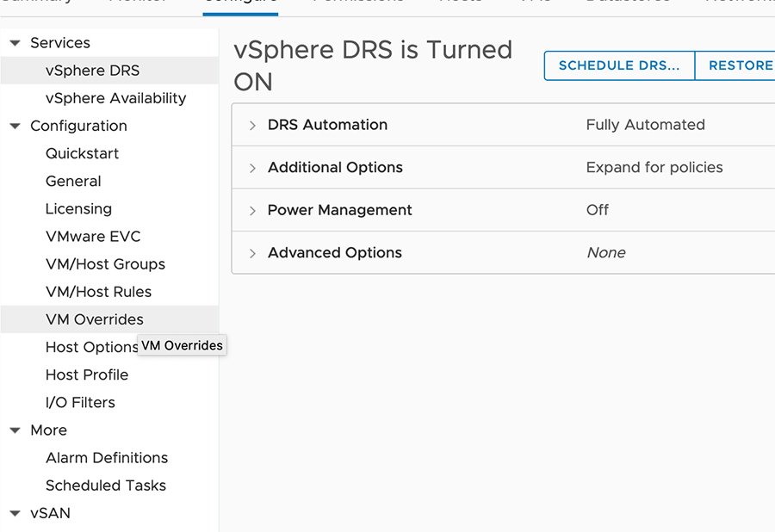Collapse the vSAN tree section

15,513
